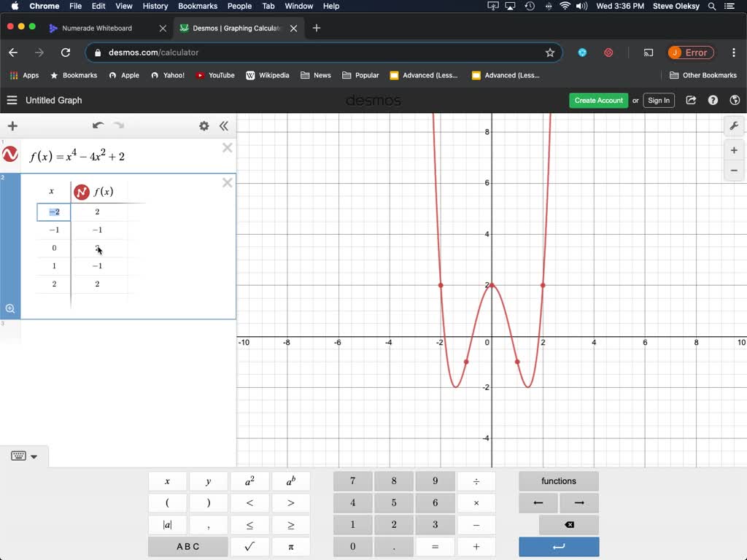Toggle the ABC keyboard mode
Screen dimensions: 747x560
click(x=187, y=546)
